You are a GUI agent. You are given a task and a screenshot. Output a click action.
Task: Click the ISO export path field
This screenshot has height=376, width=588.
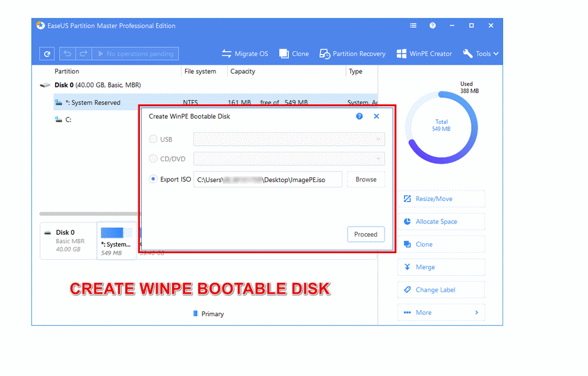tap(268, 180)
